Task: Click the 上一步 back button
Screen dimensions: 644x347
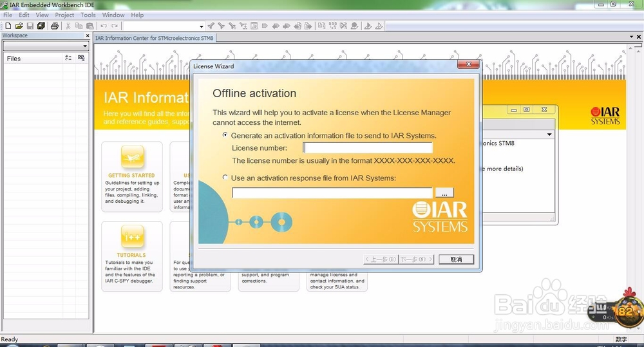Action: 381,259
